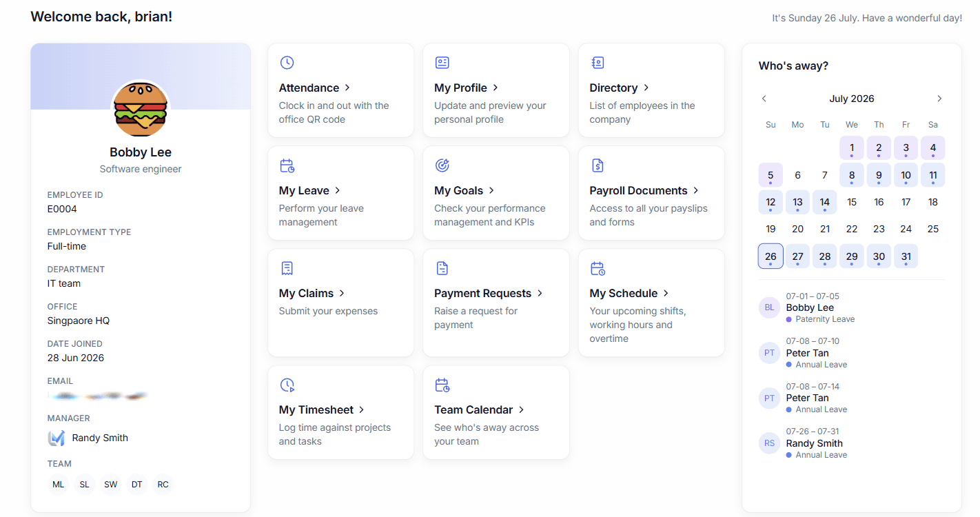
Task: Open the Team Calendar card title
Action: 473,409
